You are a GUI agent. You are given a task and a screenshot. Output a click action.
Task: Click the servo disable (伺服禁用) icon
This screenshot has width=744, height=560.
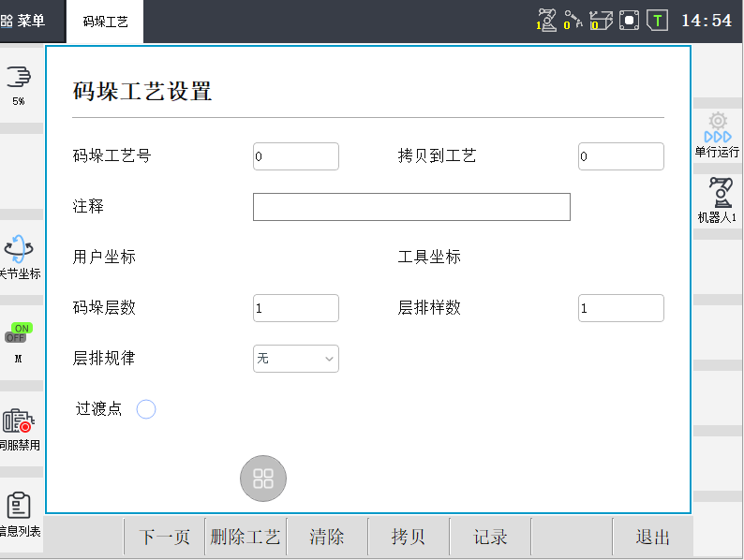[x=19, y=429]
